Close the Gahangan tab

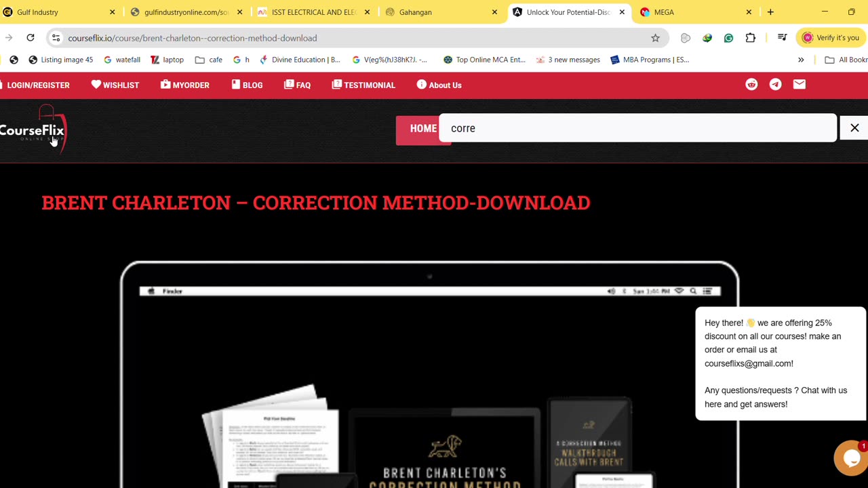[x=494, y=12]
